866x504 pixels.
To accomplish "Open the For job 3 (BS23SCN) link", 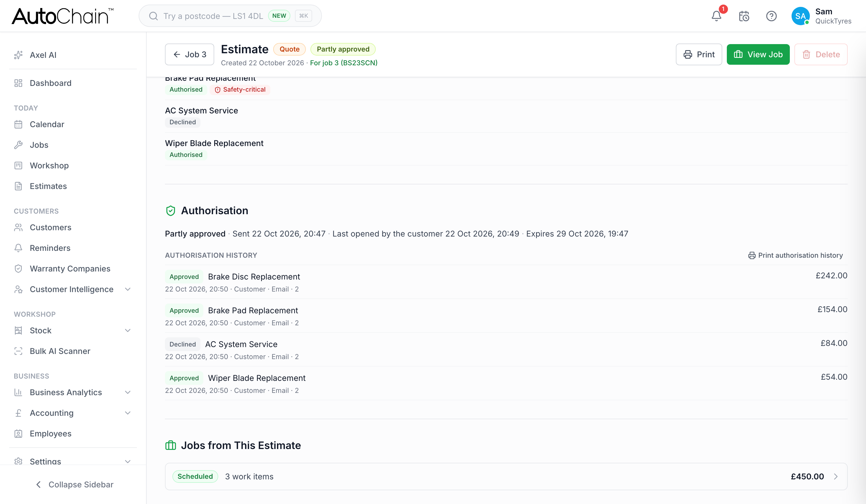I will tap(344, 63).
